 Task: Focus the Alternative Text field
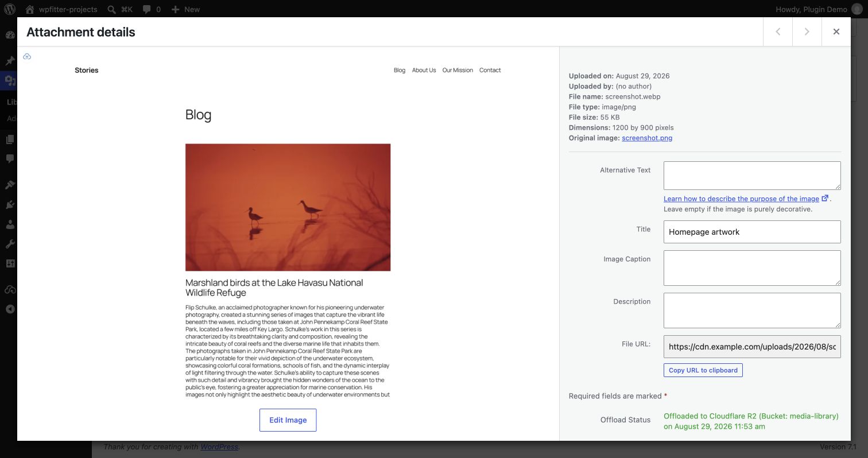pyautogui.click(x=752, y=176)
